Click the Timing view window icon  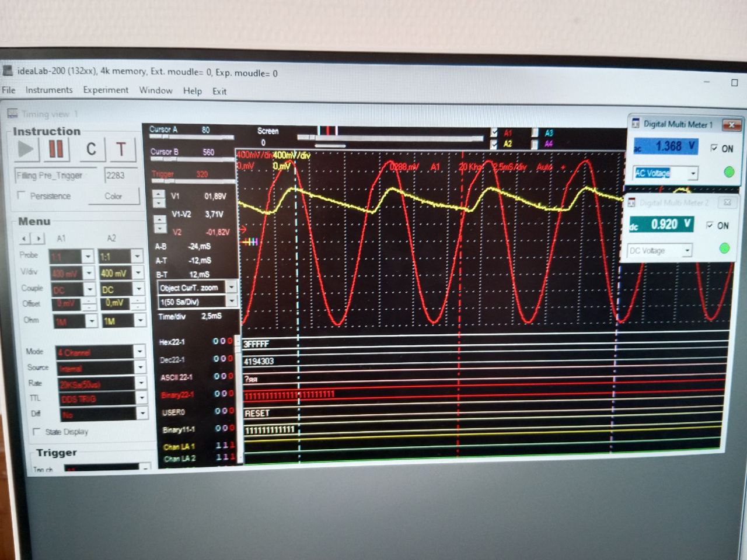12,113
